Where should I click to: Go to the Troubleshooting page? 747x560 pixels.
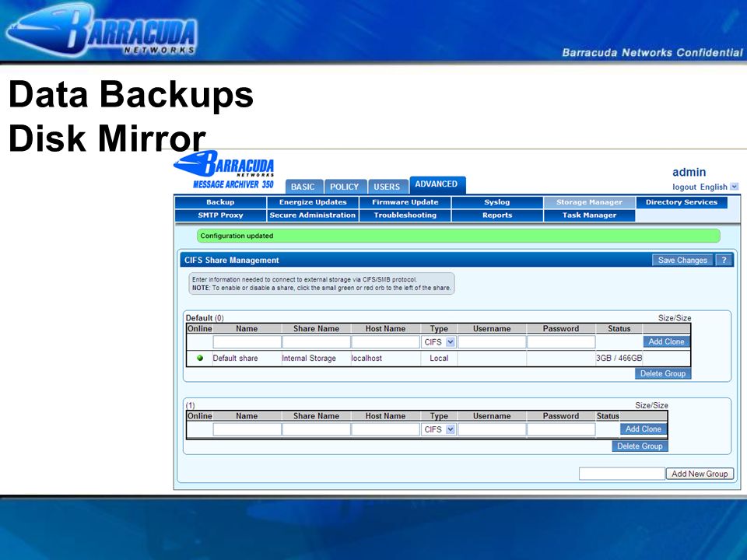click(405, 215)
